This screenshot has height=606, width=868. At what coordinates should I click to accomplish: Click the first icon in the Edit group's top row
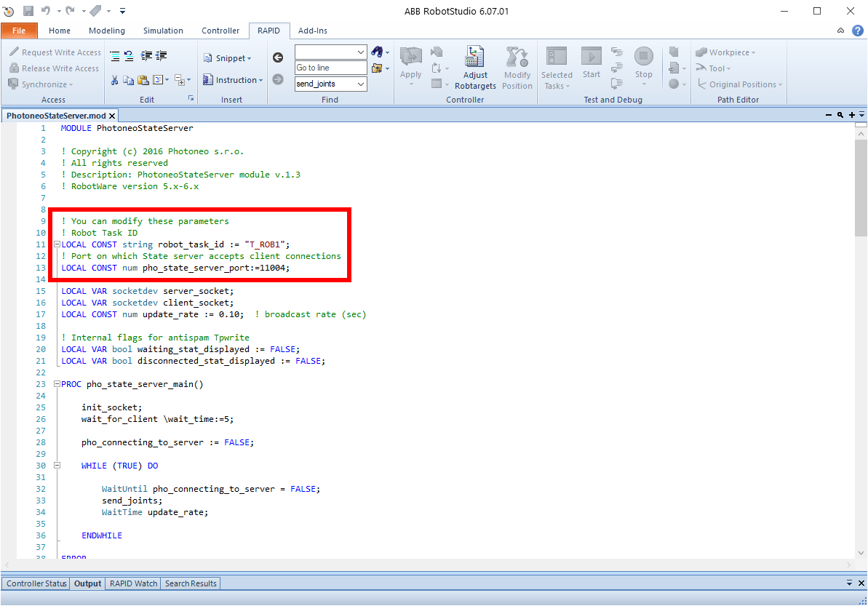(x=114, y=55)
